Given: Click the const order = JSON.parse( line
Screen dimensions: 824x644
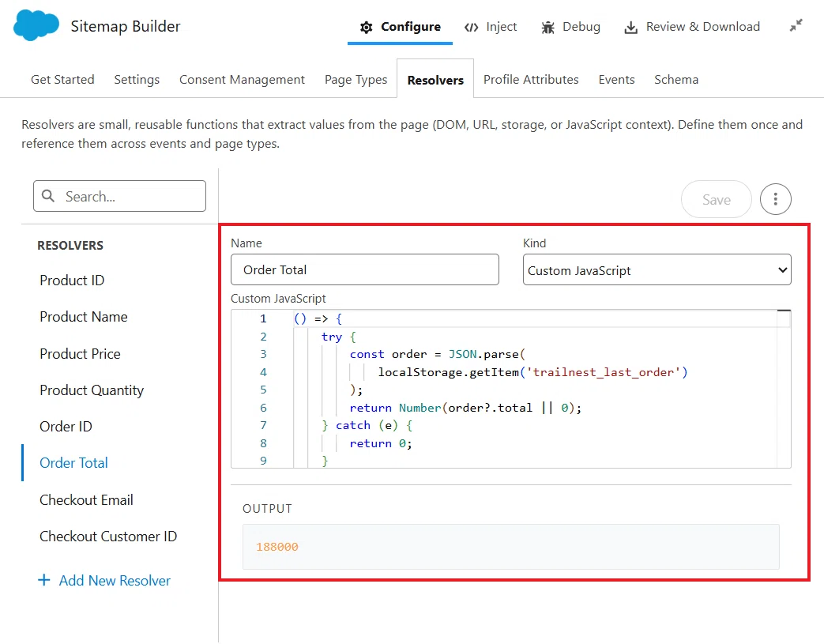Looking at the screenshot, I should tap(437, 354).
